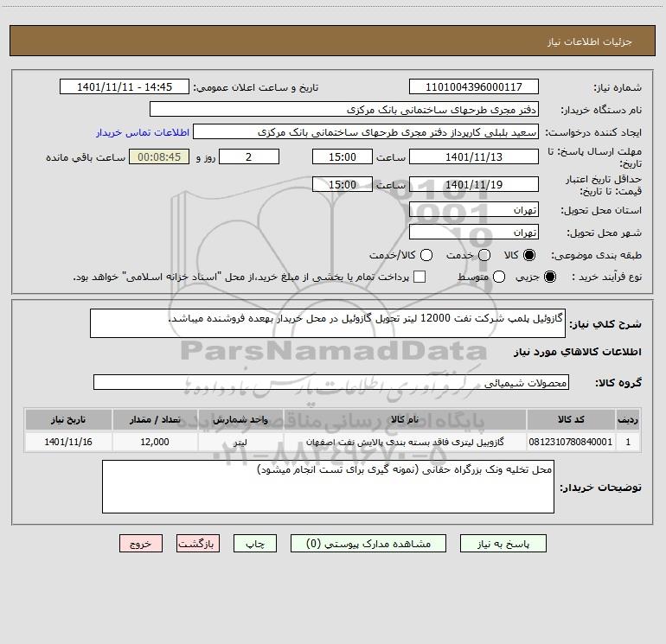Click remaining days field showing 2
Screen dimensions: 666x644
coord(249,156)
